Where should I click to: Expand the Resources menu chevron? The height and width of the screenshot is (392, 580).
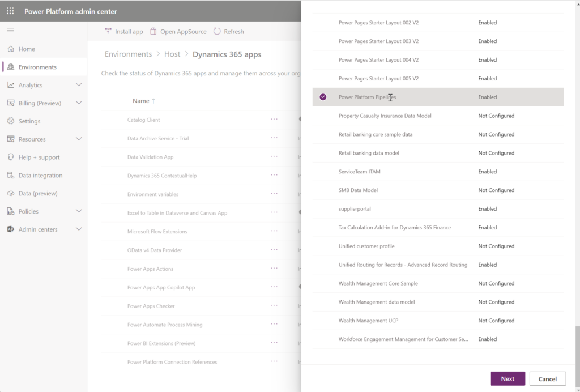(79, 139)
